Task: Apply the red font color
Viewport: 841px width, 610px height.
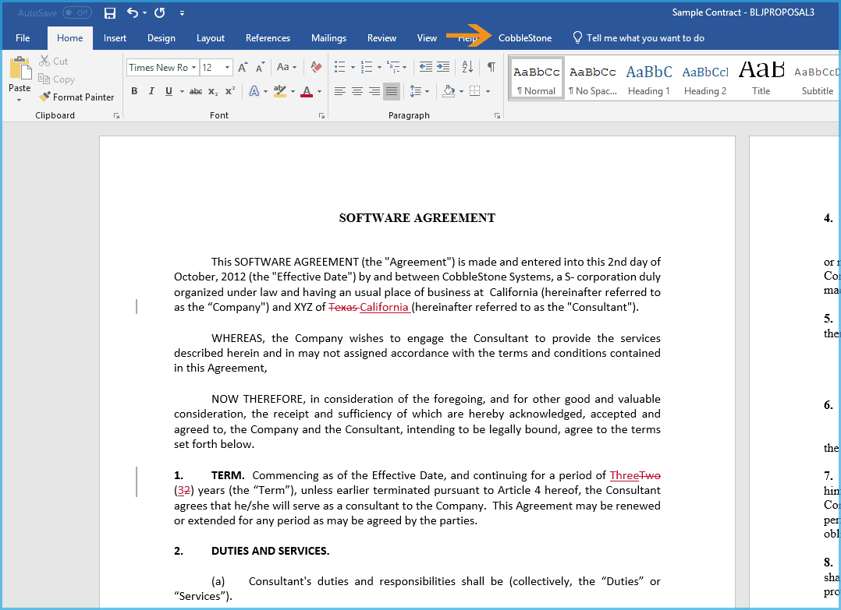Action: [x=306, y=91]
